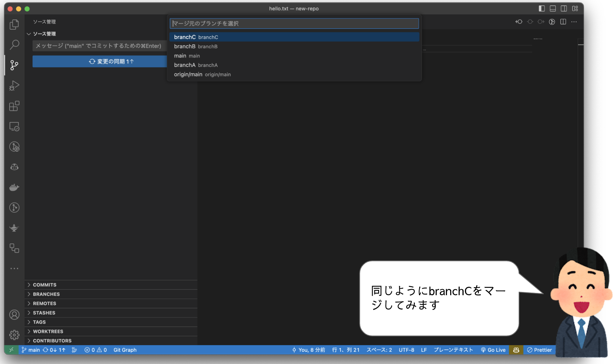
Task: Open the Source Control panel
Action: pos(14,65)
